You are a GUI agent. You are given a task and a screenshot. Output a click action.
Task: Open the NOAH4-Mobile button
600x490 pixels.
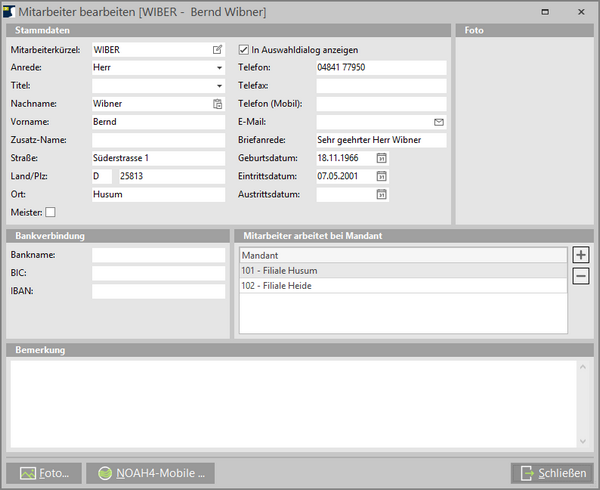(x=150, y=472)
